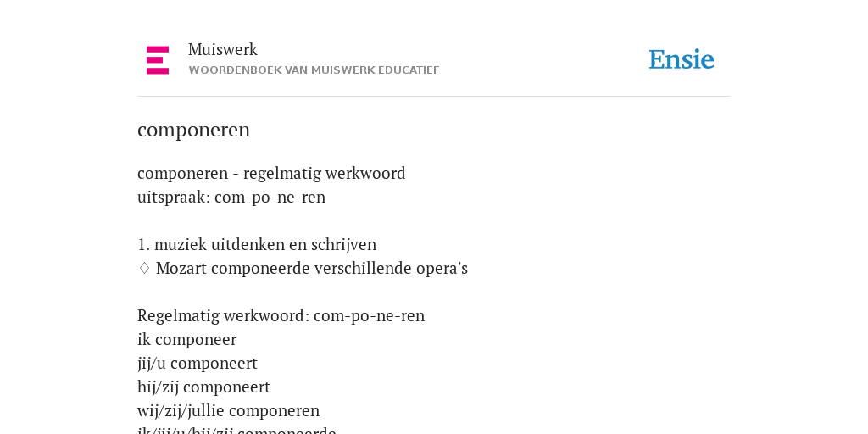
Task: Click the definition 'muziek uitdenken en schrijven'
Action: [x=265, y=244]
